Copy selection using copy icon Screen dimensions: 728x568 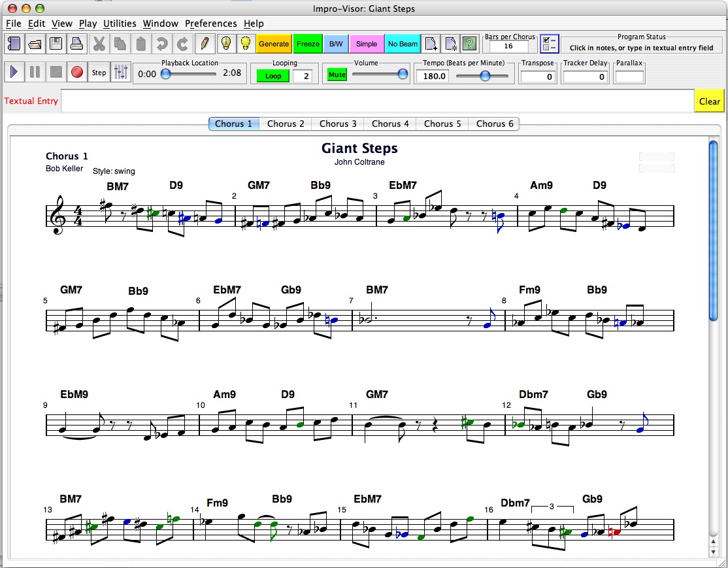(x=120, y=44)
